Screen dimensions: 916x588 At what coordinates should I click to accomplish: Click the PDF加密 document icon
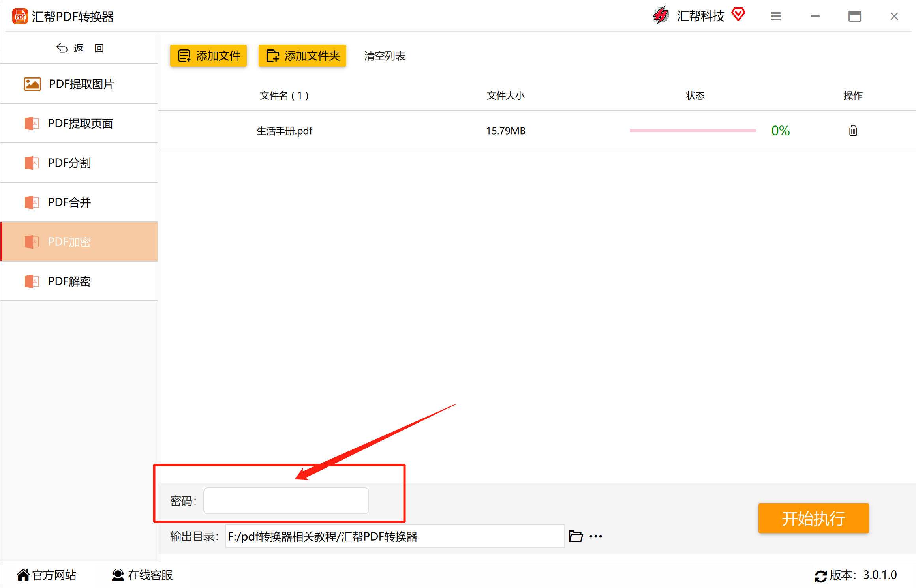(32, 242)
